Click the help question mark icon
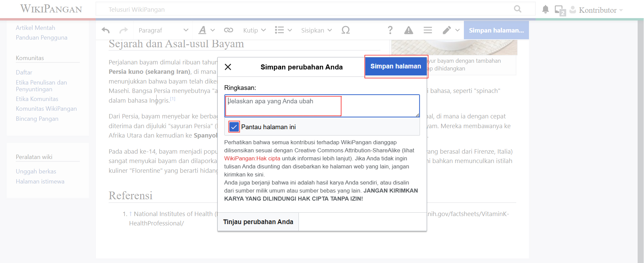 coord(390,30)
